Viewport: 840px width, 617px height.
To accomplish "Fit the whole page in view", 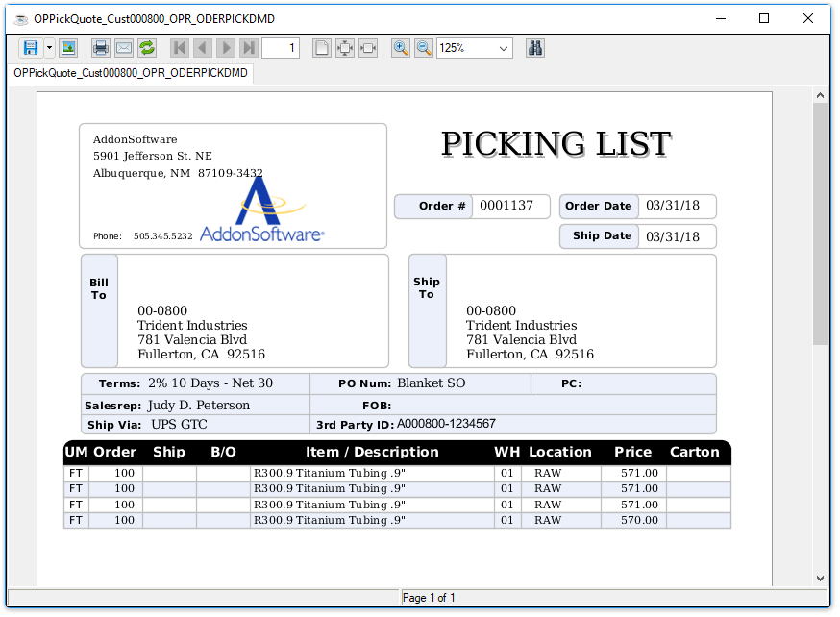I will coord(345,48).
